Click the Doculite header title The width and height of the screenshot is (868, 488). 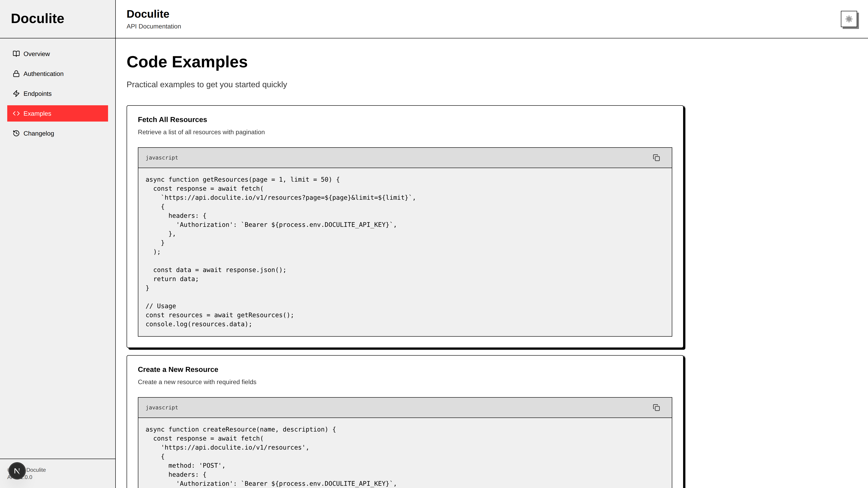tap(148, 14)
